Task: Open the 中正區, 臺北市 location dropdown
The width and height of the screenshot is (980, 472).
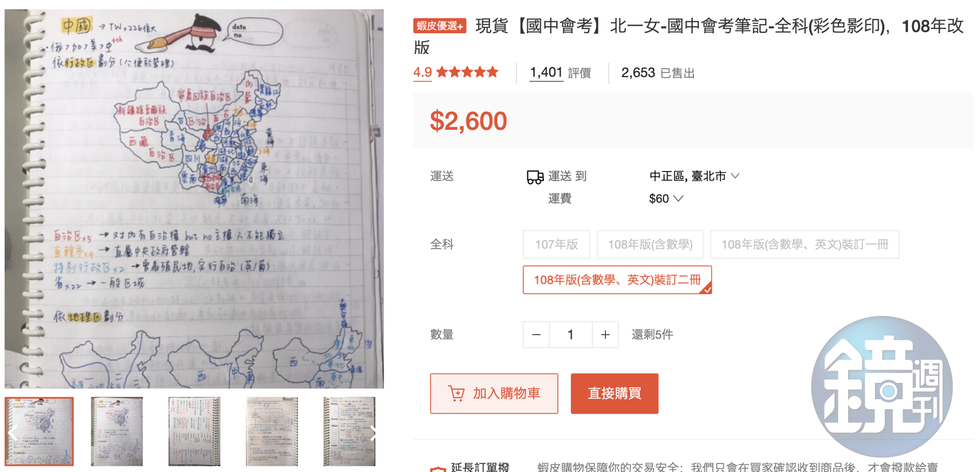Action: point(695,177)
